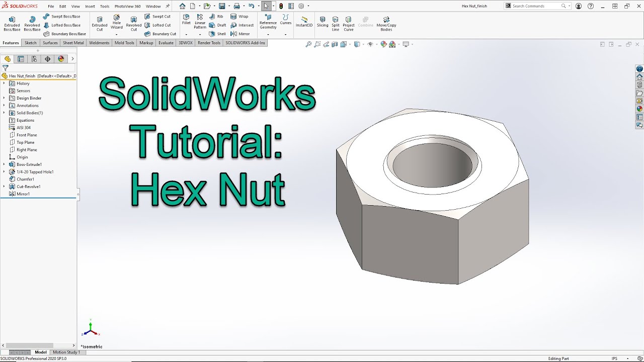Screen dimensions: 644x362
Task: Select the Draft tool
Action: (x=218, y=25)
